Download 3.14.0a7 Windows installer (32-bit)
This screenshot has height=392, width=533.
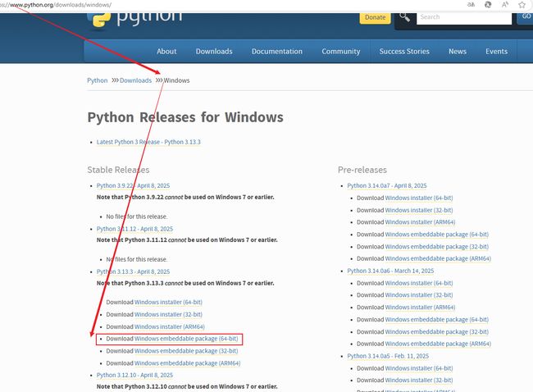pyautogui.click(x=419, y=210)
